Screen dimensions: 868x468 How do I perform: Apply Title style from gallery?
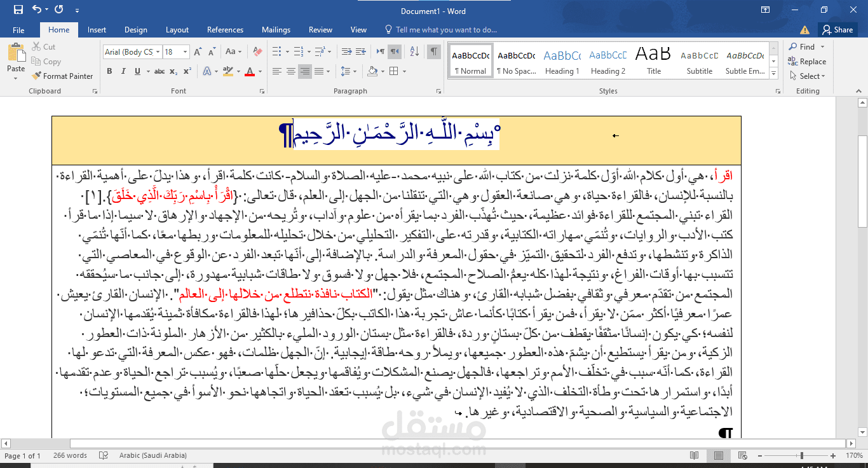654,61
